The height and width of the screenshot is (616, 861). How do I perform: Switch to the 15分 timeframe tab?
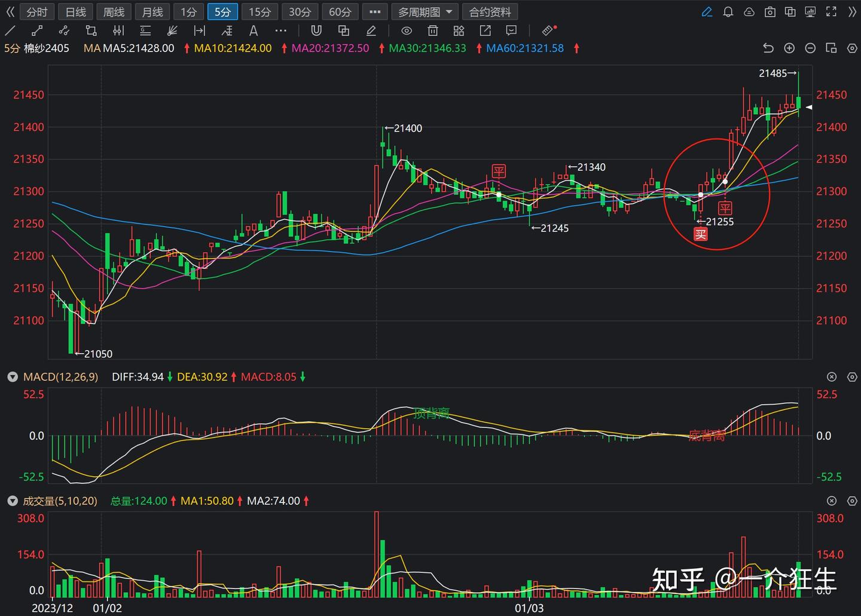click(x=259, y=11)
